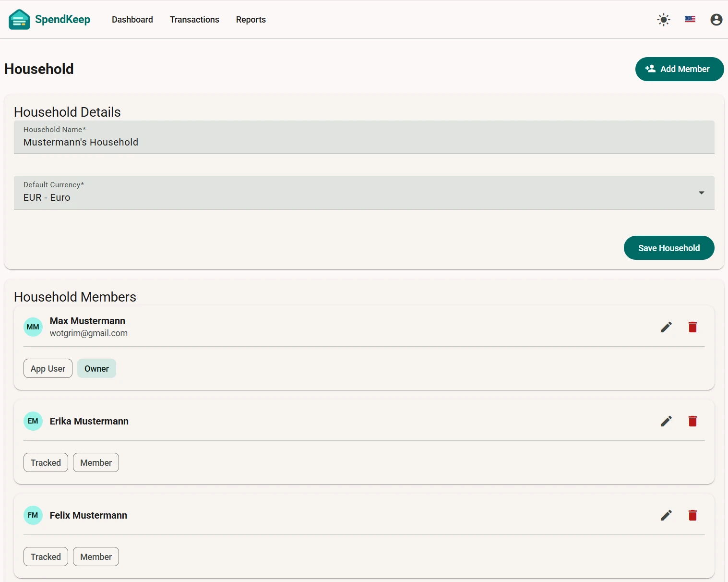Click the Owner chip on Max's card
The height and width of the screenshot is (582, 728).
coord(96,368)
